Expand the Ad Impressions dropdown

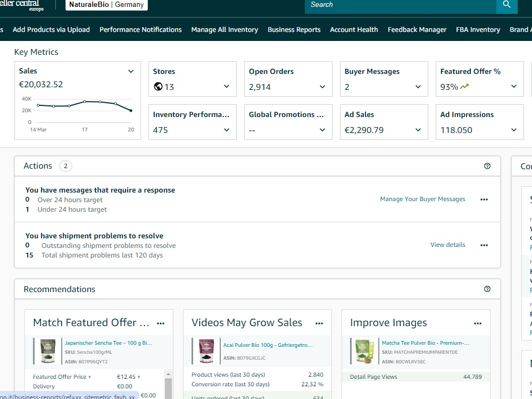pyautogui.click(x=514, y=130)
